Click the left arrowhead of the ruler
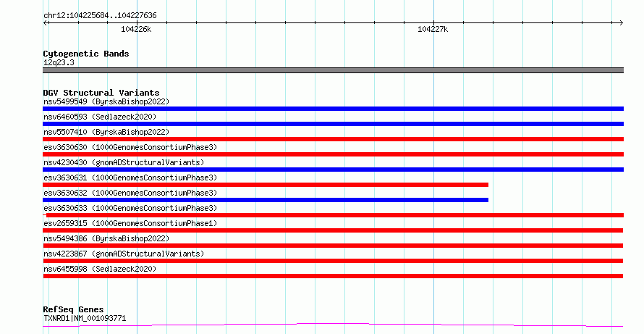644x334 pixels. (x=46, y=22)
